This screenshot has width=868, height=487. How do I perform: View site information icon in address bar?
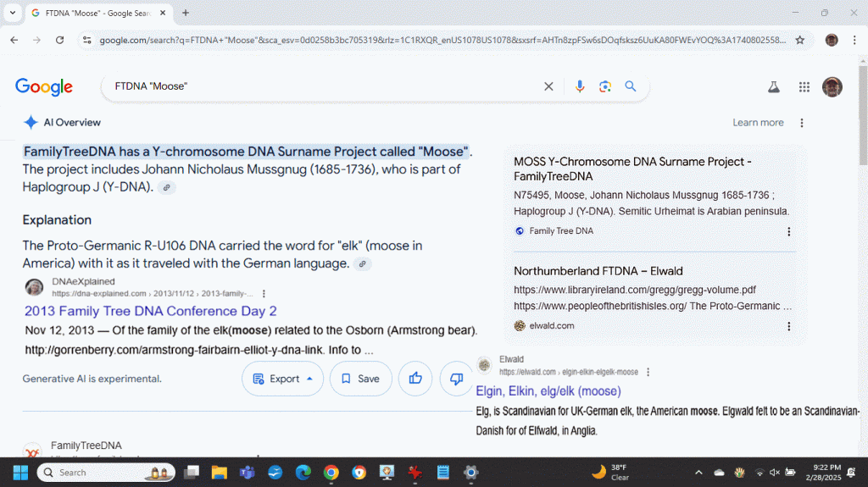tap(87, 40)
